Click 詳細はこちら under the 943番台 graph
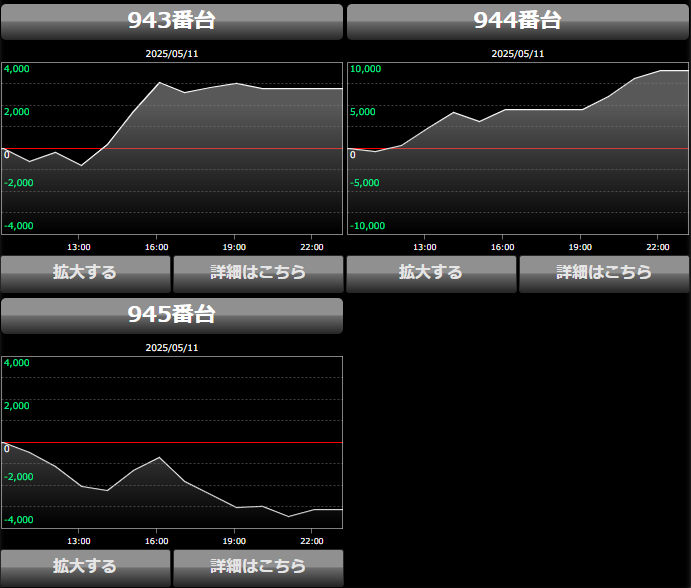691x588 pixels. point(258,274)
